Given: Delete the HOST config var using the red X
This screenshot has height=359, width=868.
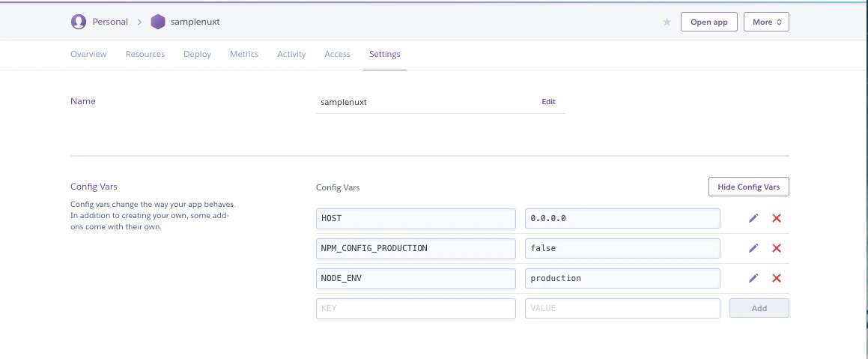Looking at the screenshot, I should pyautogui.click(x=776, y=218).
